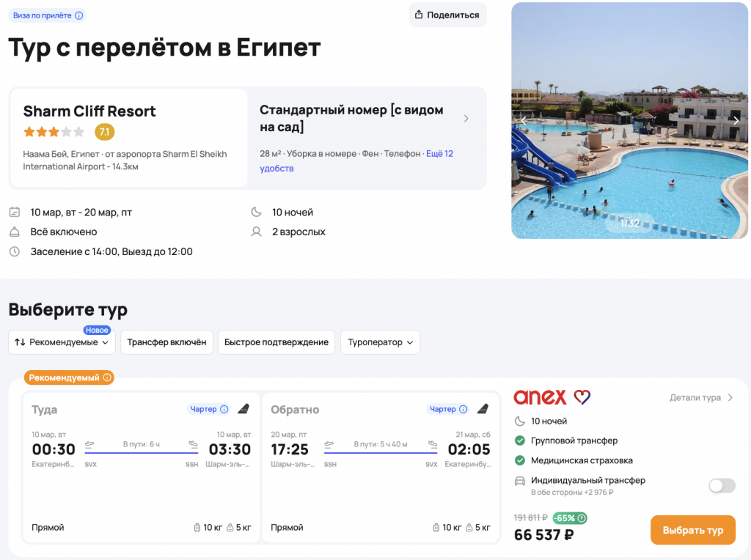
Task: Show next hotel photo with right arrow
Action: [736, 120]
